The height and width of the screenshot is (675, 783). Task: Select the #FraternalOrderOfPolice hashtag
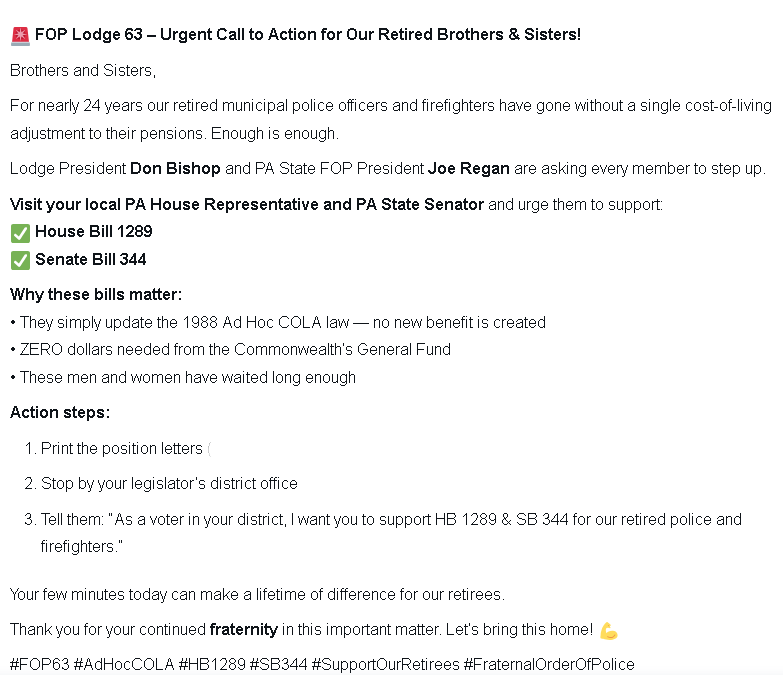(549, 665)
